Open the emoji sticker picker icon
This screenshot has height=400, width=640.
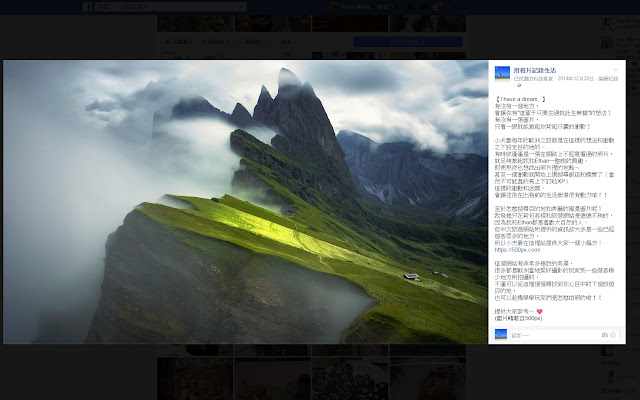coord(613,335)
